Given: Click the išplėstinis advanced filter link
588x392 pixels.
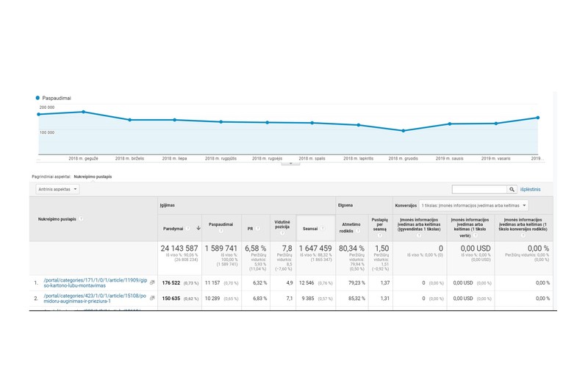Looking at the screenshot, I should [530, 190].
